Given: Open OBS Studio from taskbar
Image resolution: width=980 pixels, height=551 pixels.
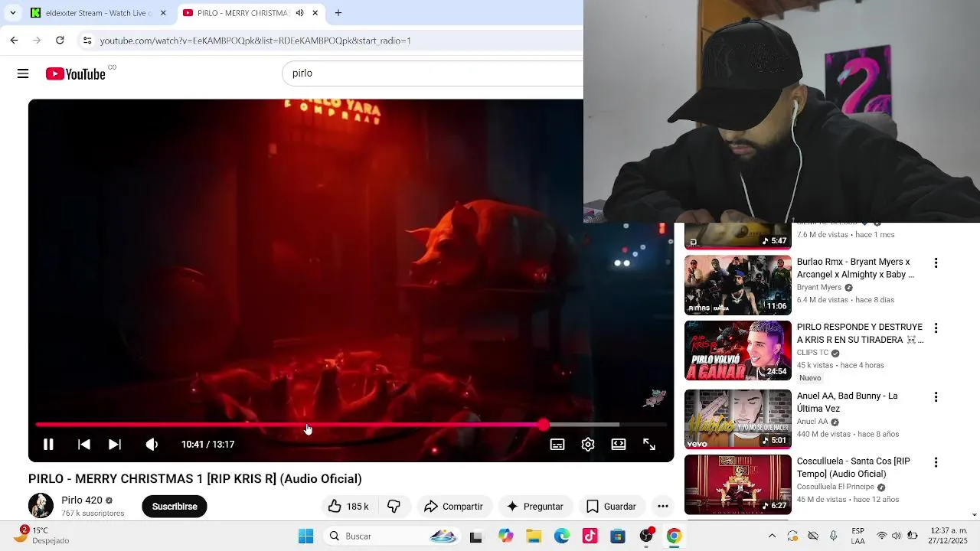Looking at the screenshot, I should coord(646,536).
